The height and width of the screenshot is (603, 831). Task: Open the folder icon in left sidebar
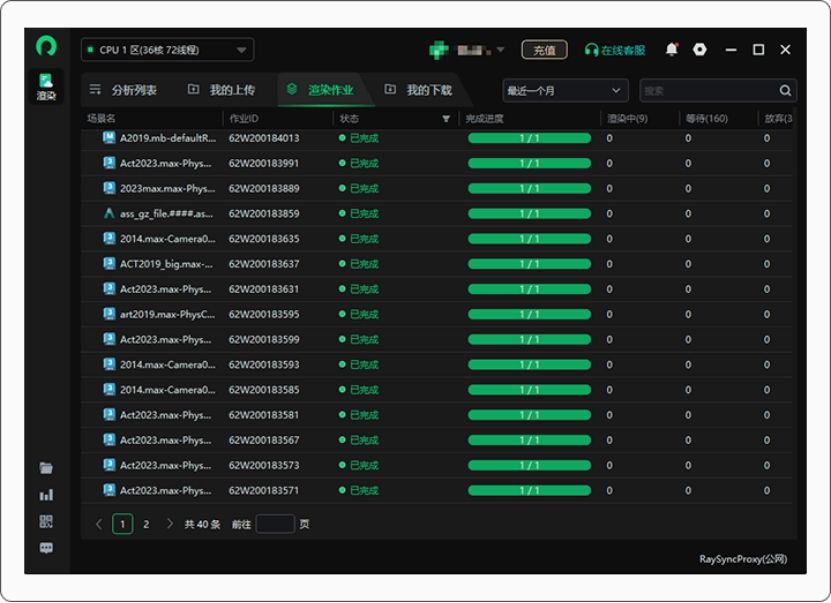46,468
